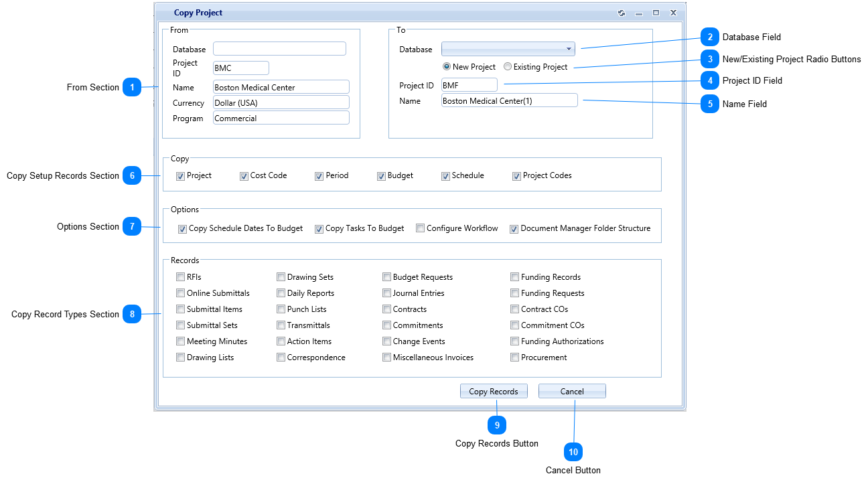868x482 pixels.
Task: Uncheck the Period checkbox
Action: (x=319, y=176)
